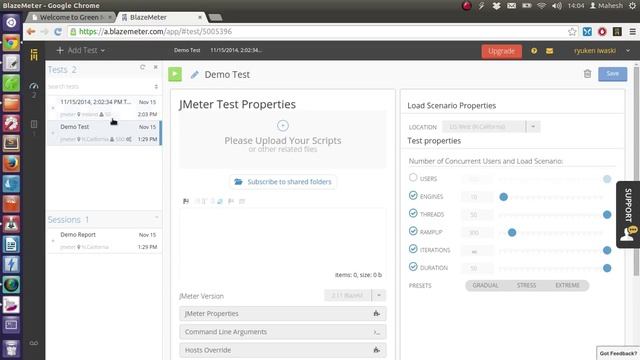Open Chrome icon in Ubuntu launcher
The height and width of the screenshot is (360, 640).
pos(11,42)
